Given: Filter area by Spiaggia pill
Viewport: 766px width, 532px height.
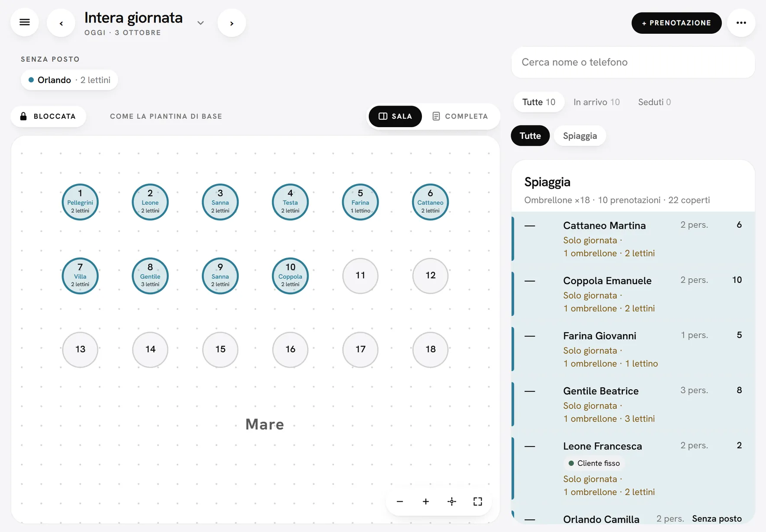Looking at the screenshot, I should tap(580, 136).
